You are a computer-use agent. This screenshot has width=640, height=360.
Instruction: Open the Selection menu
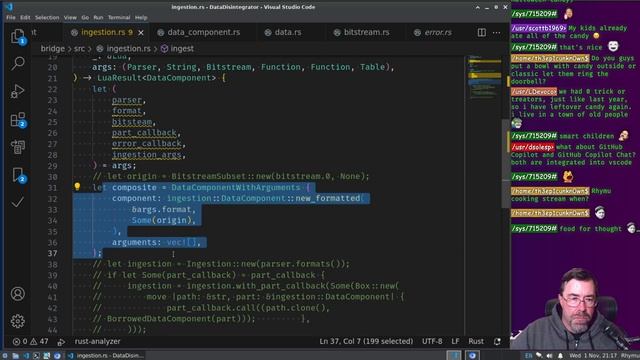47,18
